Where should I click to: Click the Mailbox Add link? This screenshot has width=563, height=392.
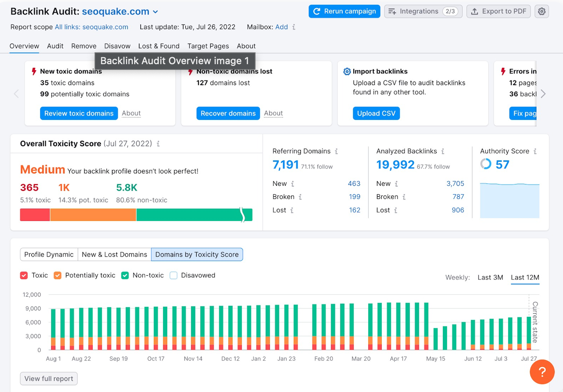coord(281,27)
